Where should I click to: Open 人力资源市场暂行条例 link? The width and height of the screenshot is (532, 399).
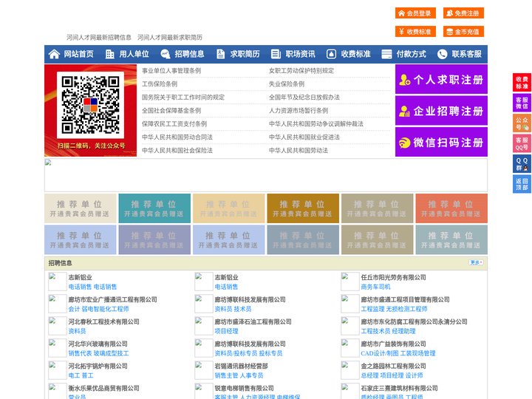pos(299,110)
